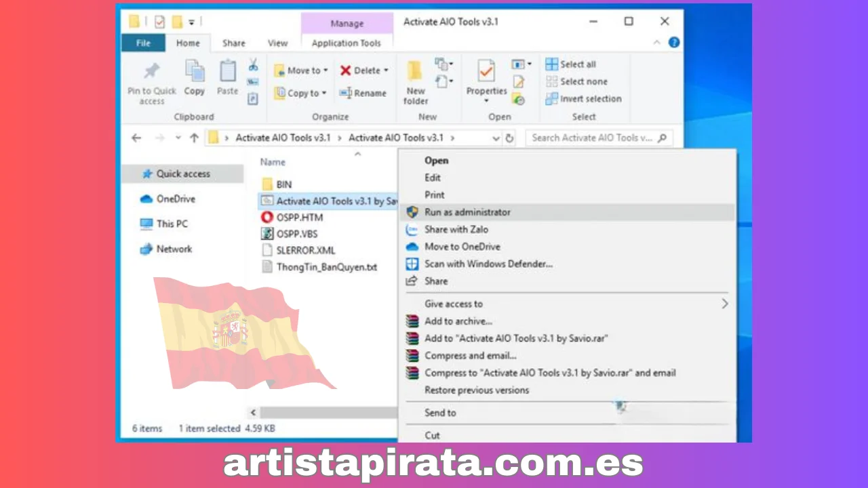Image resolution: width=868 pixels, height=488 pixels.
Task: Click Select none in ribbon
Action: click(x=576, y=81)
